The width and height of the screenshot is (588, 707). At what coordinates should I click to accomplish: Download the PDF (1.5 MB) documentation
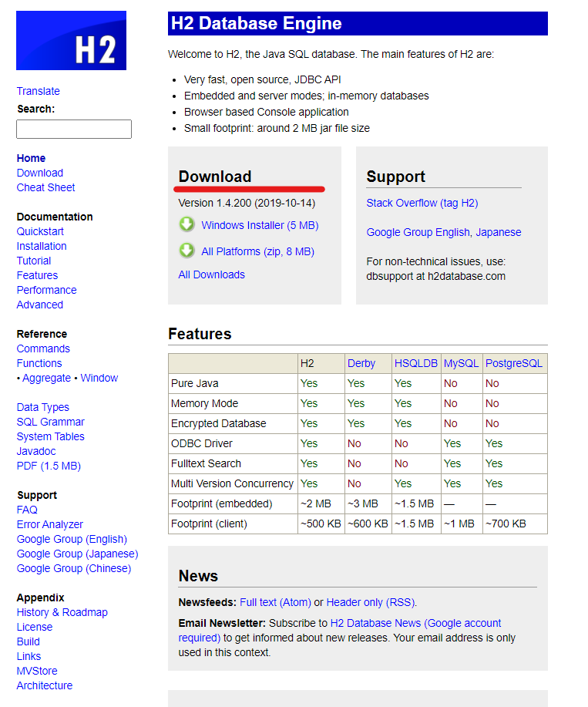click(49, 466)
